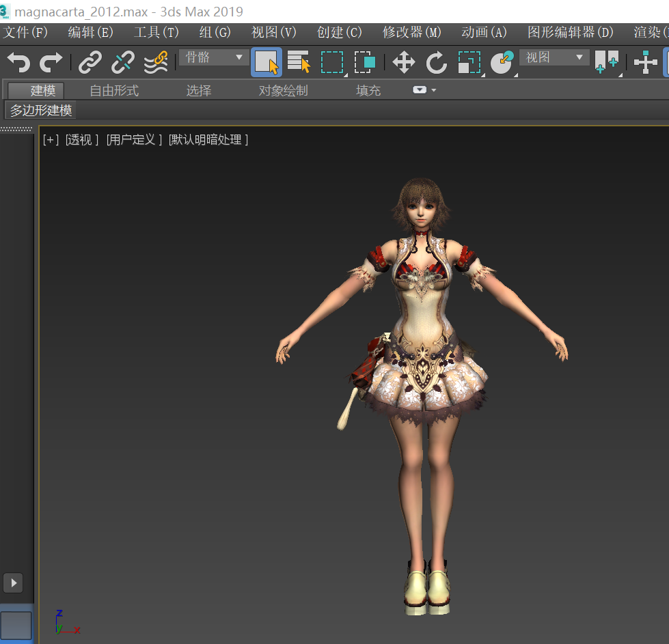Click the 多边形建模 panel button

tap(40, 111)
